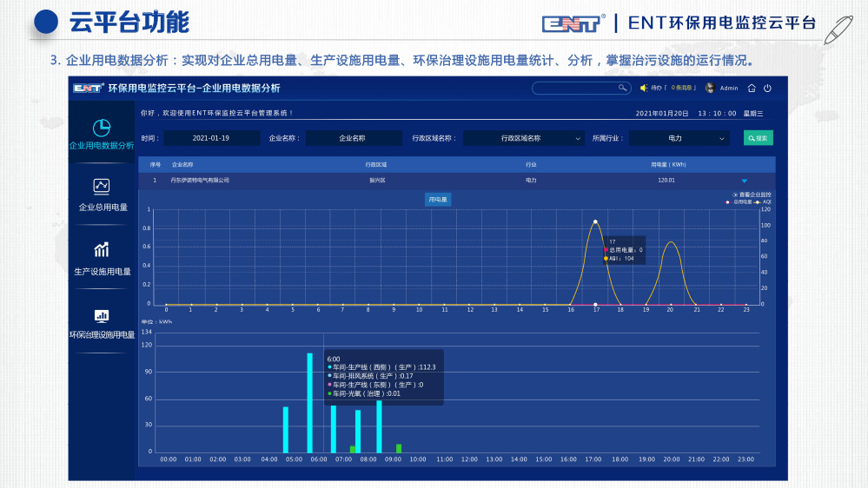This screenshot has width=868, height=488.
Task: Click the speaker notification icon
Action: [x=644, y=88]
